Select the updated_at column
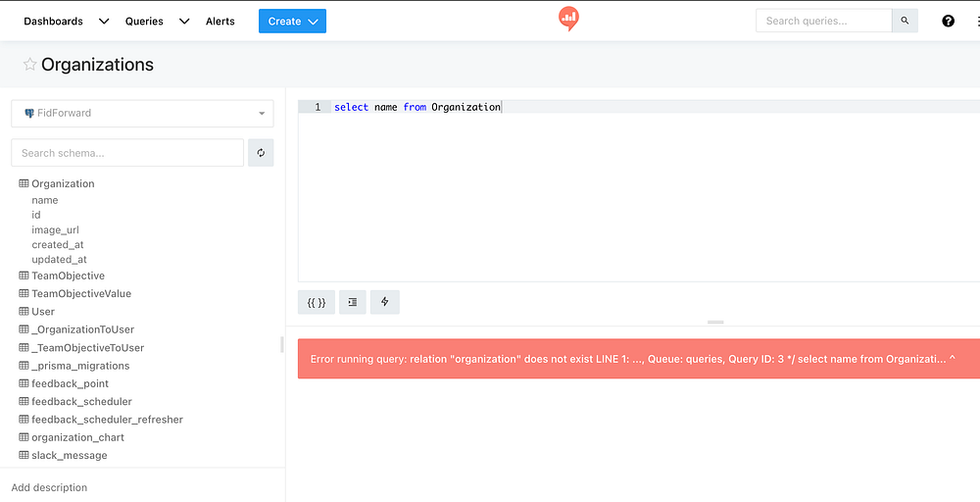 [x=60, y=259]
